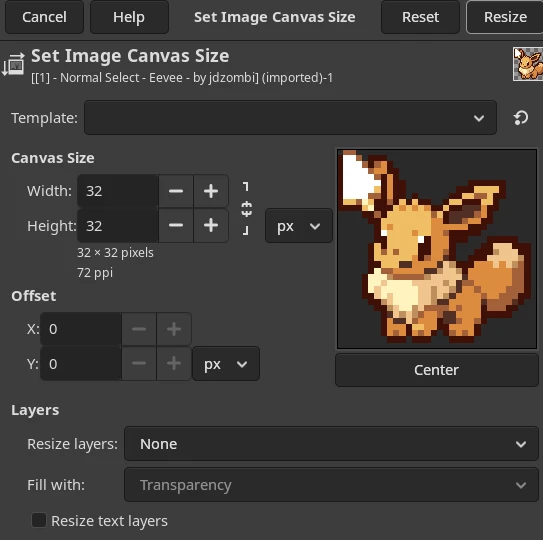Open the Template dropdown
The width and height of the screenshot is (543, 540).
[290, 118]
